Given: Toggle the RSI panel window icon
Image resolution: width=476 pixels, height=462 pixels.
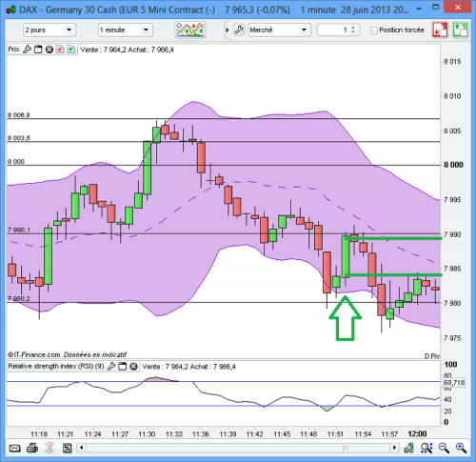Looking at the screenshot, I should tap(123, 366).
